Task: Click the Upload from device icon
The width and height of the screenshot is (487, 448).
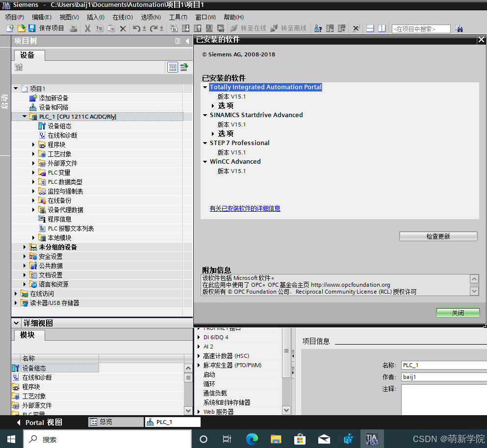Action: (x=198, y=28)
